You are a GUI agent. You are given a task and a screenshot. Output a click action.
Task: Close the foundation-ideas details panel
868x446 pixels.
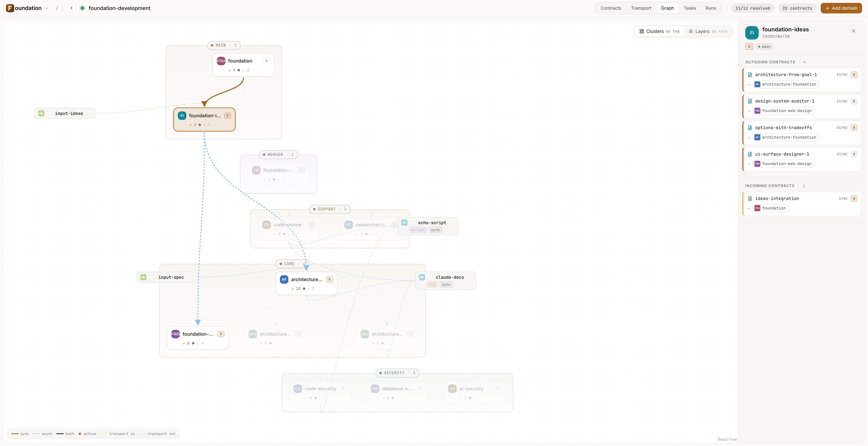point(853,31)
